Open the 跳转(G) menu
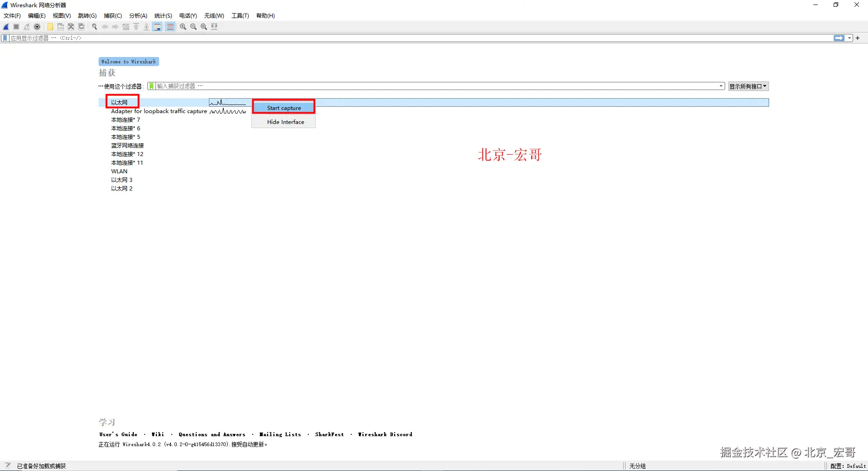The image size is (868, 471). pyautogui.click(x=87, y=16)
